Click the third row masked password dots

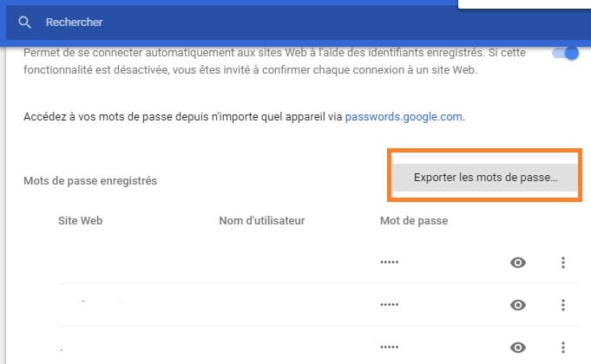click(x=390, y=348)
